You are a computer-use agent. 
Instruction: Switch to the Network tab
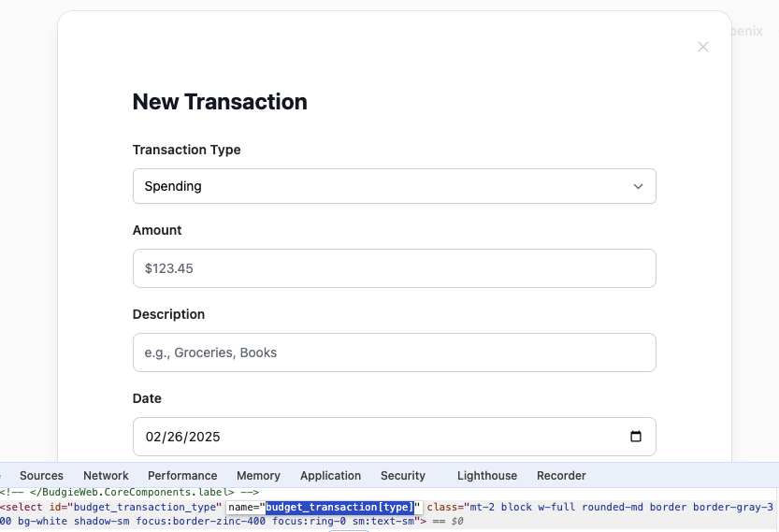click(x=106, y=475)
